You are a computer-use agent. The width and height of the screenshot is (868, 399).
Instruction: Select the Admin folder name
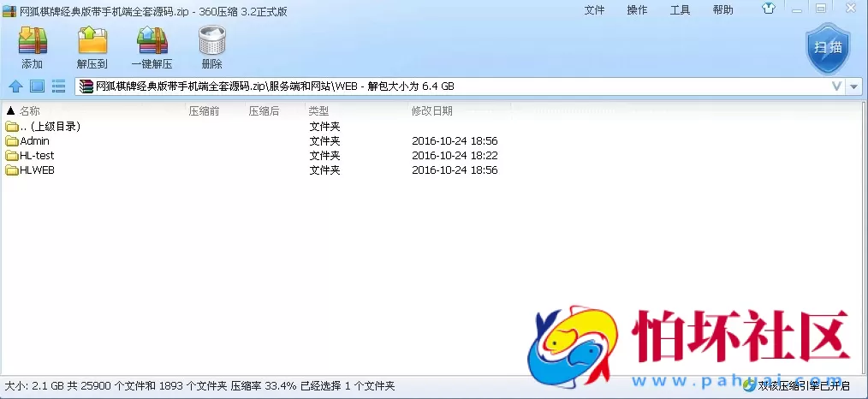(x=34, y=141)
